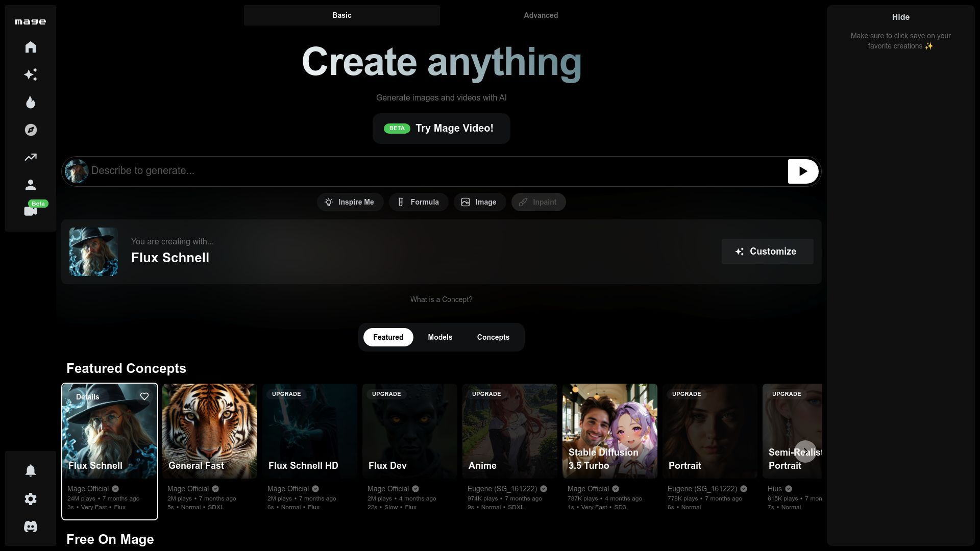Viewport: 980px width, 551px height.
Task: Select the Concepts filter tab
Action: 493,337
